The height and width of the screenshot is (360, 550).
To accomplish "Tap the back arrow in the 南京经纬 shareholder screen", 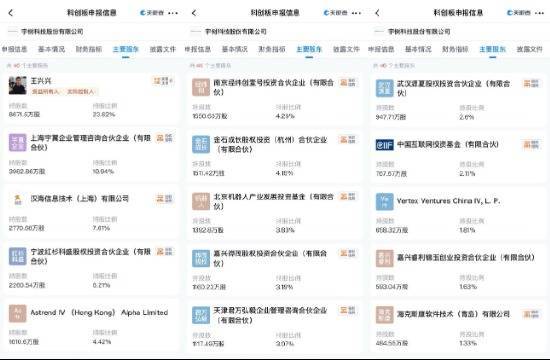I will (x=194, y=13).
